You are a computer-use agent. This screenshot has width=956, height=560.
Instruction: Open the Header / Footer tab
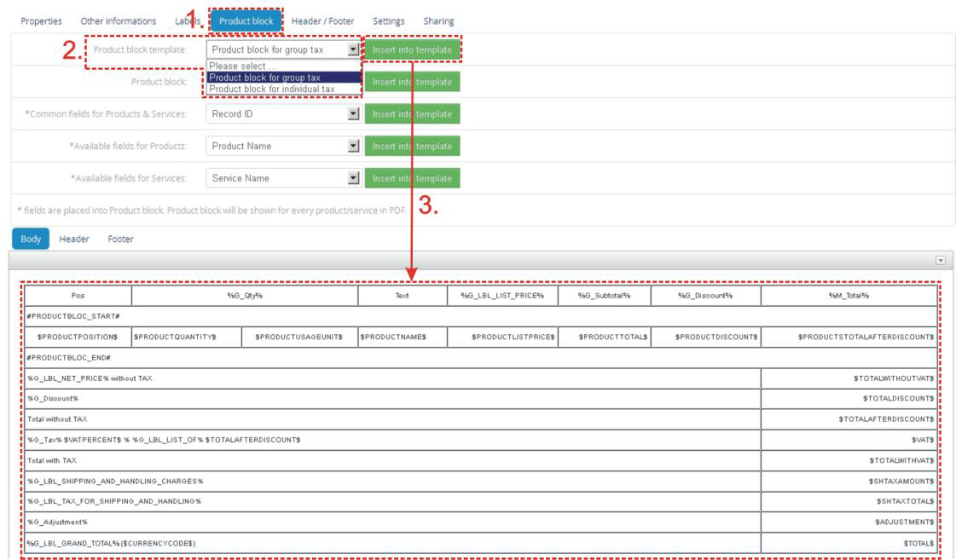(x=322, y=20)
